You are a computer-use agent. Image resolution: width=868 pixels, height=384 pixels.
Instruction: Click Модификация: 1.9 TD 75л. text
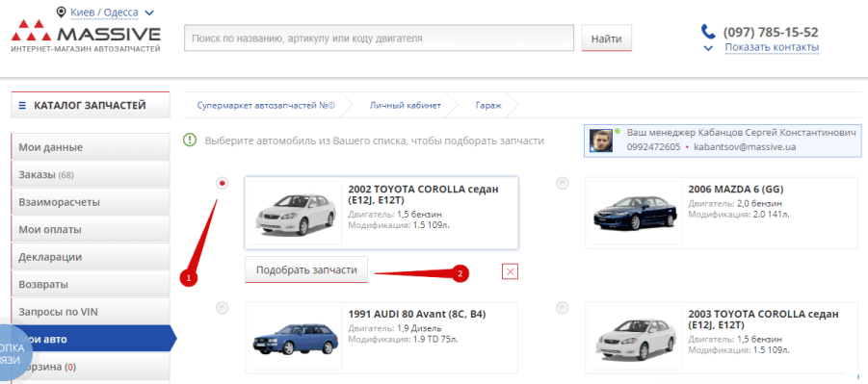pyautogui.click(x=403, y=339)
